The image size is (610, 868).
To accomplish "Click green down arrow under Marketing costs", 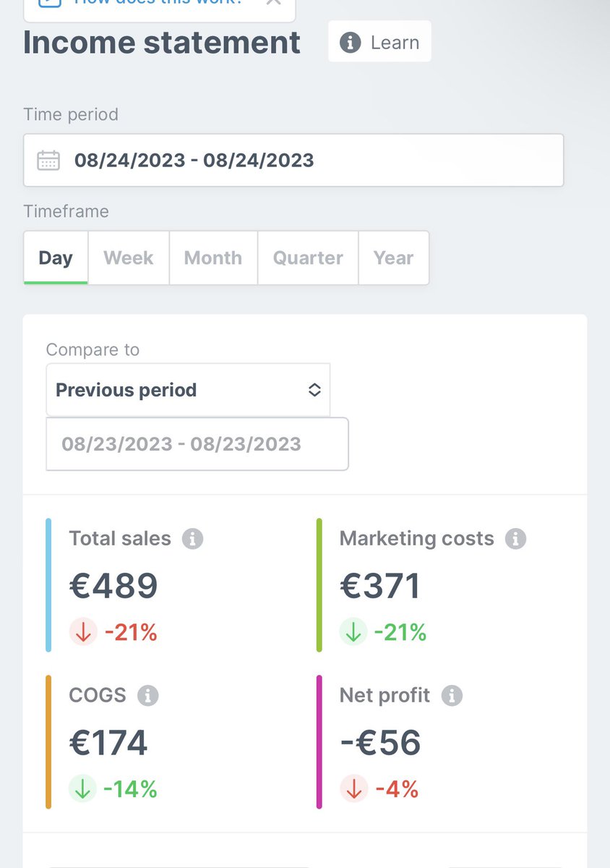I will click(353, 632).
